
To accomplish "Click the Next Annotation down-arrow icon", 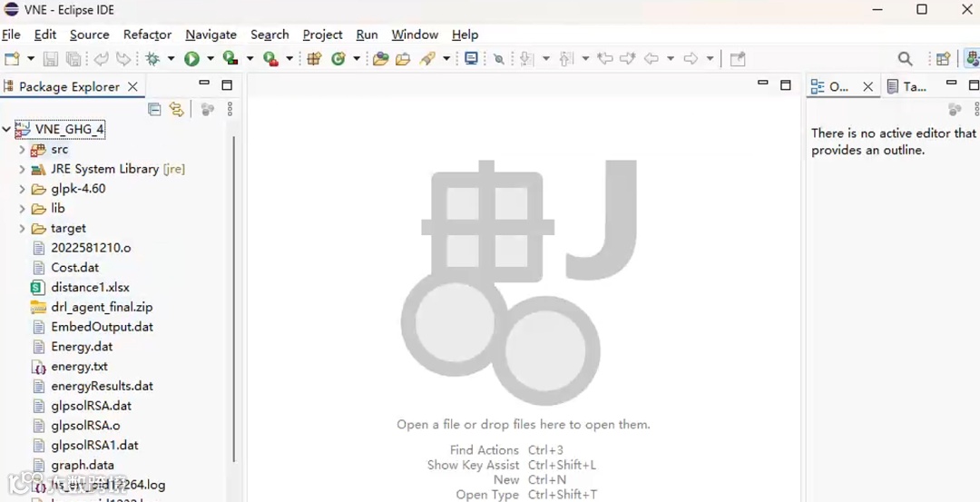I will coord(527,59).
